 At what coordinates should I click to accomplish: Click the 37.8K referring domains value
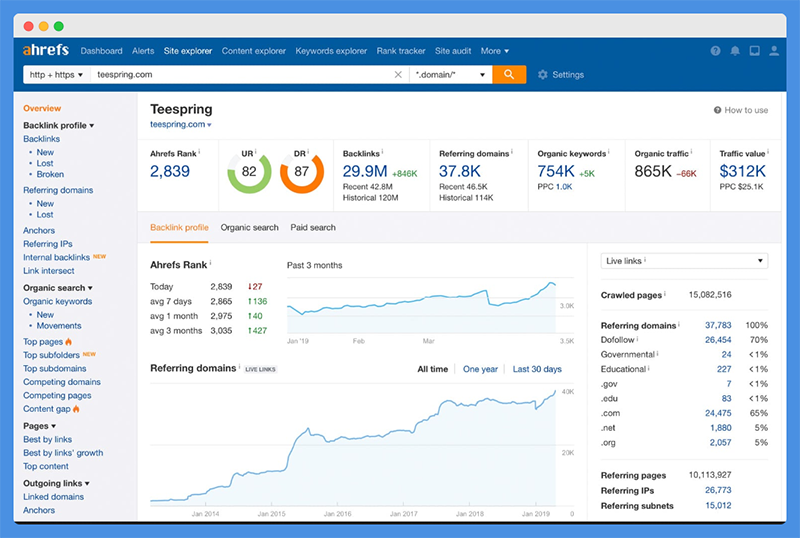(x=460, y=171)
